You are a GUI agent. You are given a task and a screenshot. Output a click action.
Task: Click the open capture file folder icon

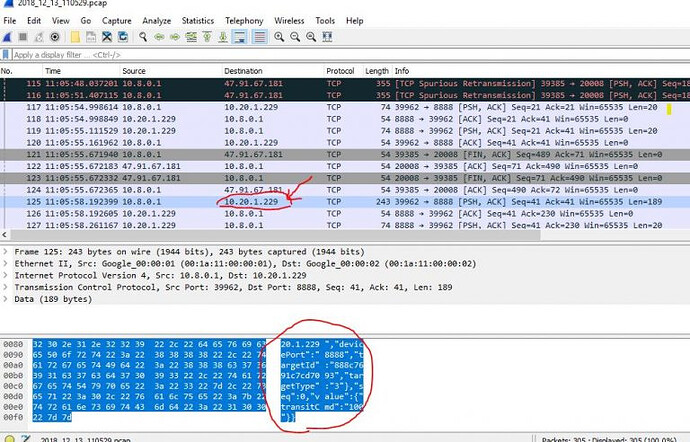point(73,37)
